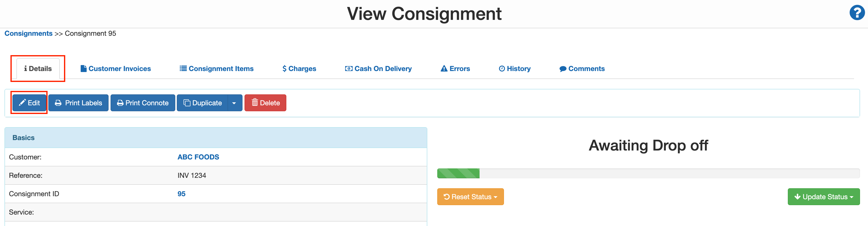Click the speech bubble icon beside Comments
Screen dimensions: 868x226
563,68
